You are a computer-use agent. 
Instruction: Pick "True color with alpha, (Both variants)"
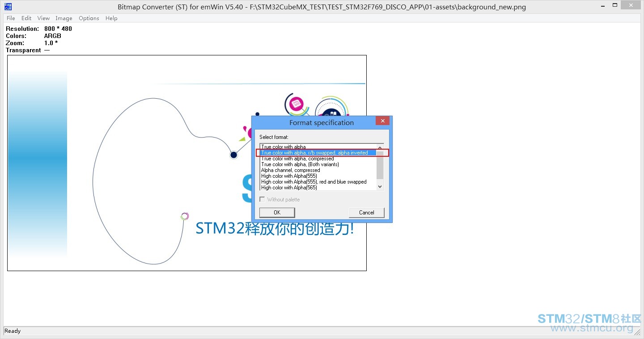click(x=300, y=164)
